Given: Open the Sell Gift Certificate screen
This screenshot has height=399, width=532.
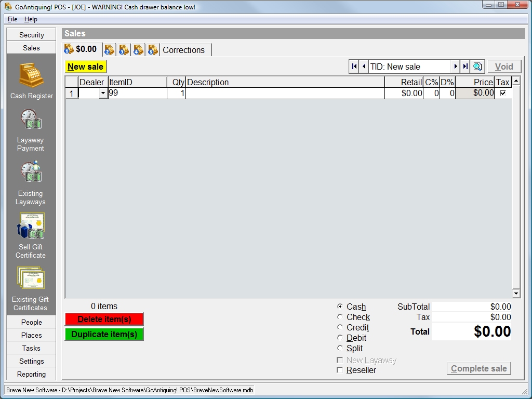Looking at the screenshot, I should pos(31,236).
